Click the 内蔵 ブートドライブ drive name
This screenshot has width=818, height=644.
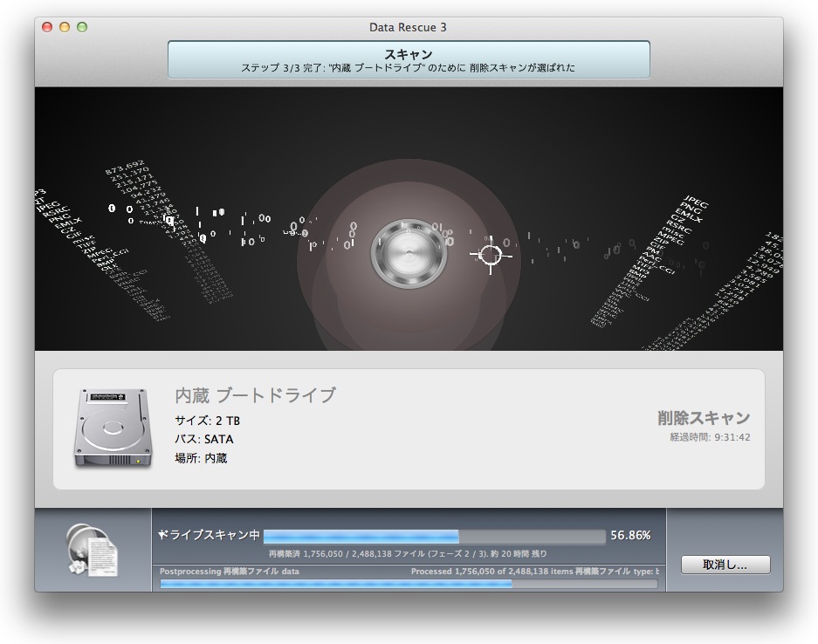tap(255, 395)
